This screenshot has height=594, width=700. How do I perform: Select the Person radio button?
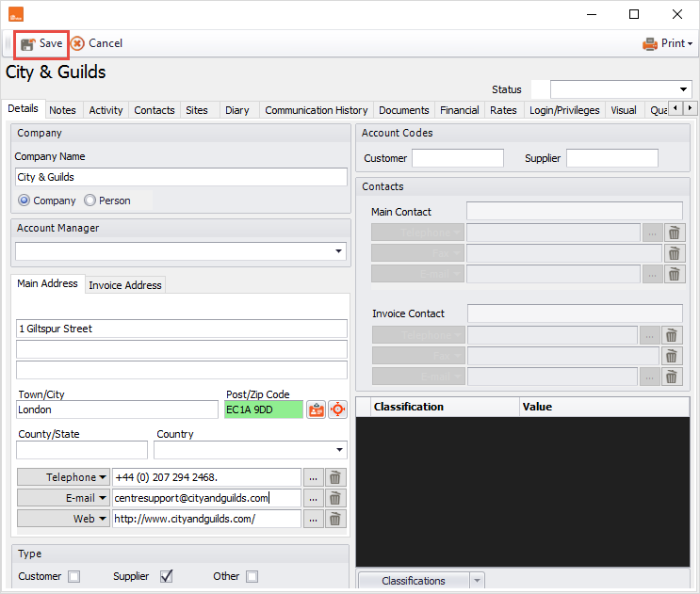point(90,201)
